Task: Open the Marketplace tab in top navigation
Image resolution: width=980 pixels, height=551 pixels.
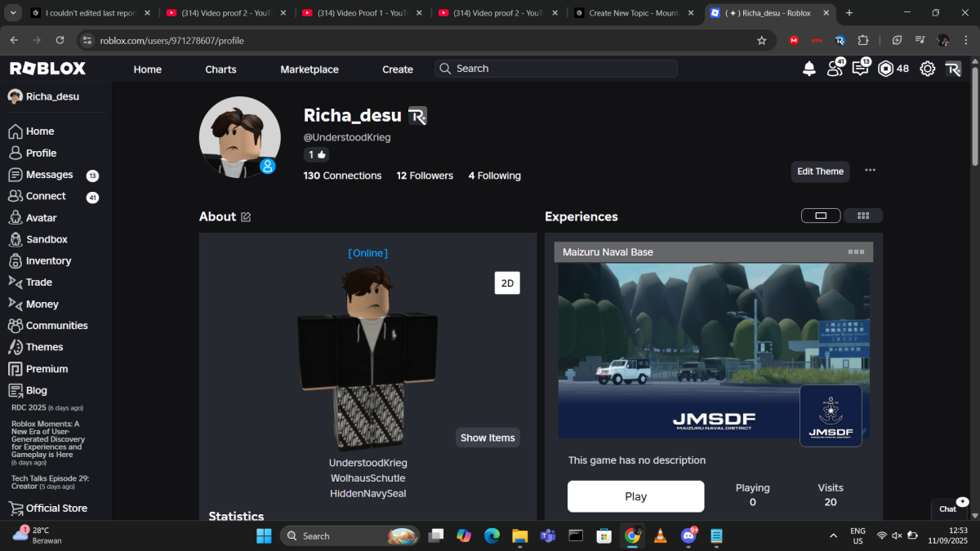Action: pyautogui.click(x=310, y=69)
